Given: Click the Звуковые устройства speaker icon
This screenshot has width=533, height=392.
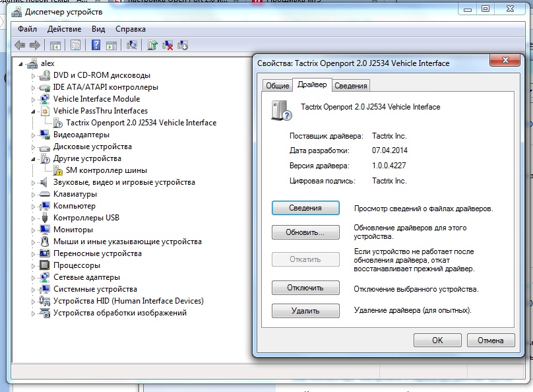Looking at the screenshot, I should [x=44, y=182].
